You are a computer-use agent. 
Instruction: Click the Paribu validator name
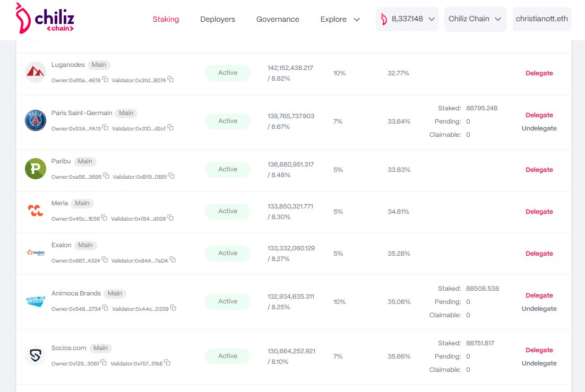(x=61, y=161)
